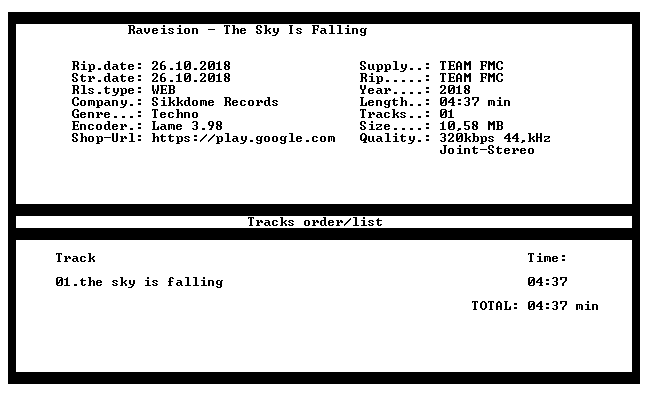Select the Quality 320kbps 44,kHz text
Screen dimensions: 648x420
click(495, 138)
